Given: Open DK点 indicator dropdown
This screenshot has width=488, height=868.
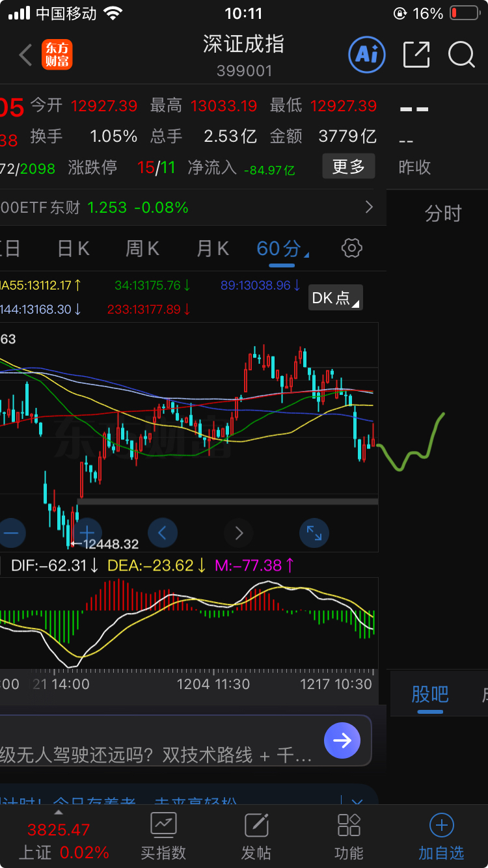Looking at the screenshot, I should coord(335,298).
